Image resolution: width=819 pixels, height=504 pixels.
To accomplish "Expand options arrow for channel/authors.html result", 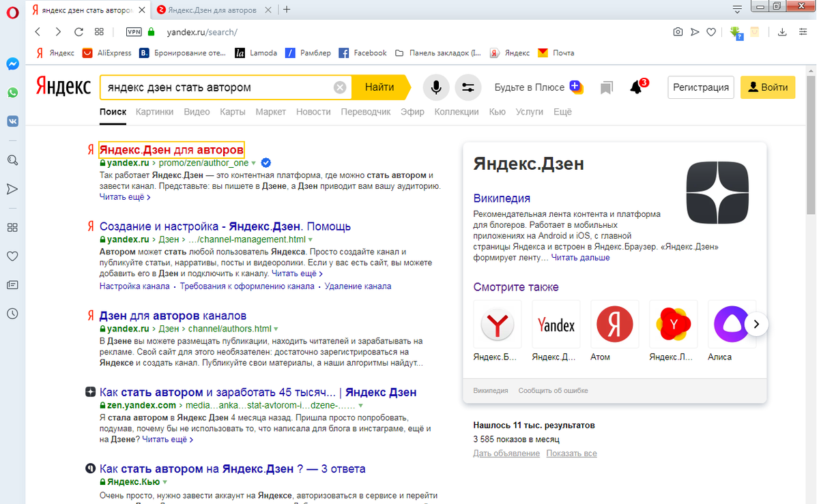I will pyautogui.click(x=276, y=329).
